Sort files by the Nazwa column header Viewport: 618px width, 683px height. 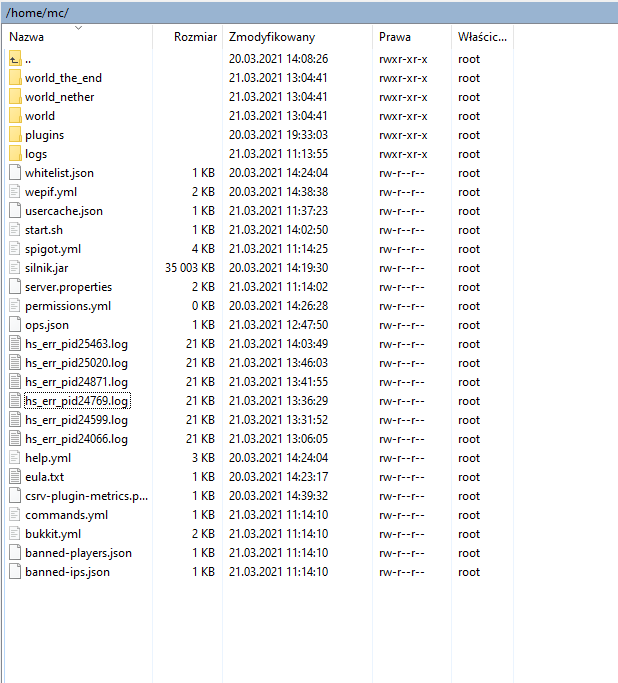click(27, 37)
